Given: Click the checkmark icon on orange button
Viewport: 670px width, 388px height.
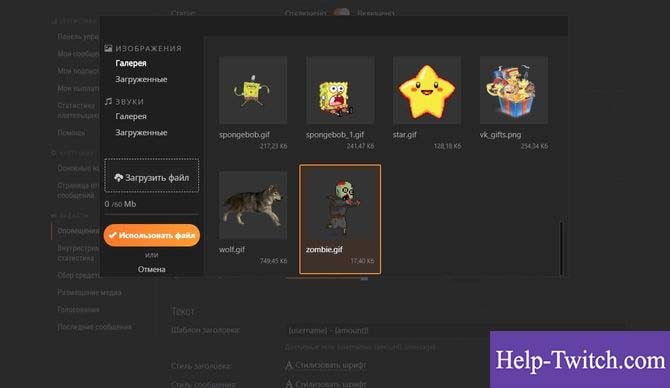Looking at the screenshot, I should (112, 235).
